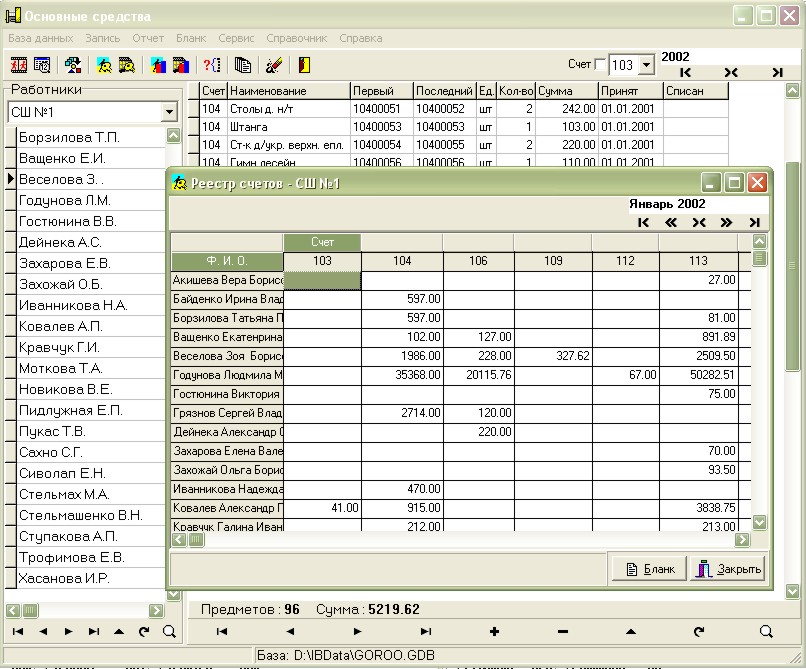Select worker Ковалев А.П. in list
The image size is (806, 669).
pos(60,326)
